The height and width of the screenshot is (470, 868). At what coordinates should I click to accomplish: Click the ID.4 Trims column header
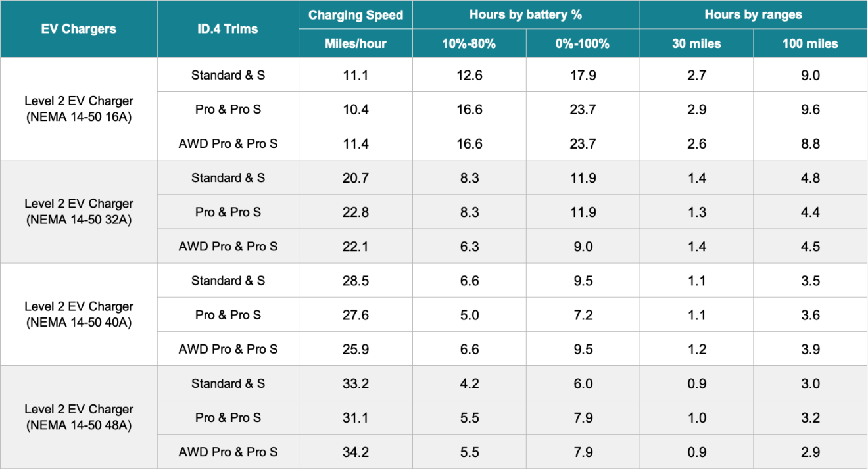pyautogui.click(x=228, y=29)
